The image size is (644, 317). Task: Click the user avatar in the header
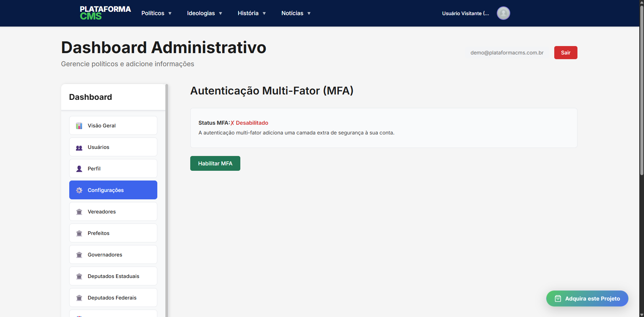503,13
